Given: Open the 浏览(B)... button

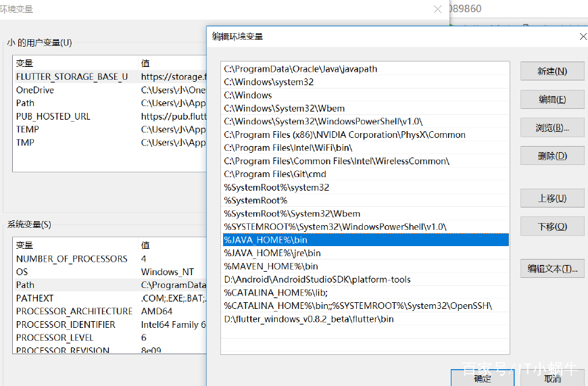Looking at the screenshot, I should (552, 128).
